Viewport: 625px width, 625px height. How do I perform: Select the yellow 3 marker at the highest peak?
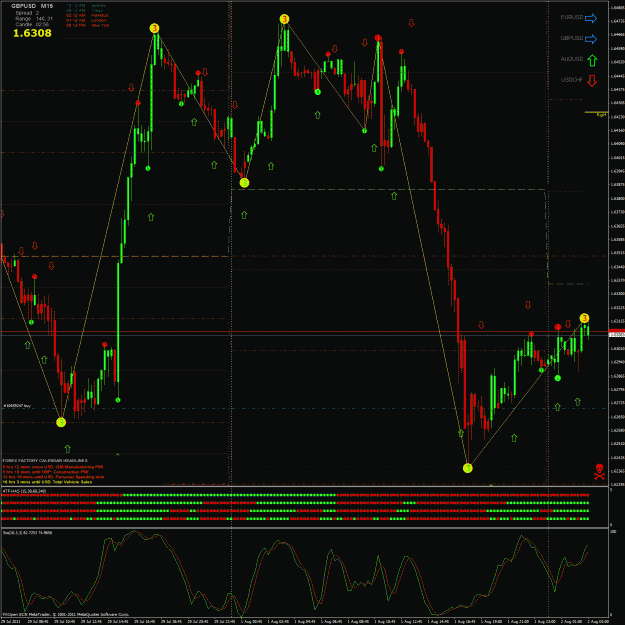pyautogui.click(x=284, y=19)
